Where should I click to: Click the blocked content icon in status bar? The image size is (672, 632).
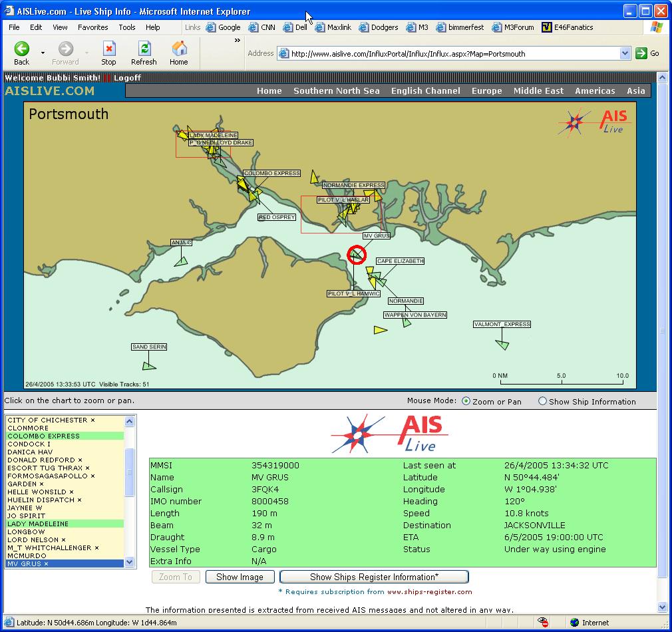542,623
